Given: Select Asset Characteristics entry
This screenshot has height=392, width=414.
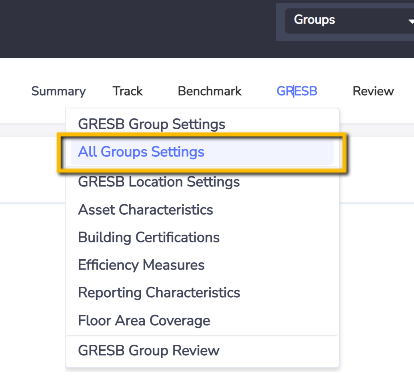Looking at the screenshot, I should [202, 210].
